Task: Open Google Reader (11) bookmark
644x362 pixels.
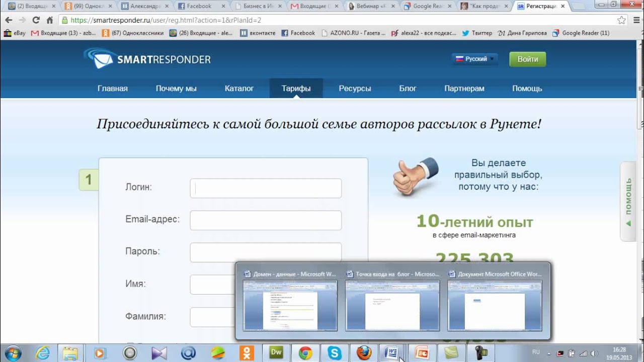Action: [x=581, y=33]
